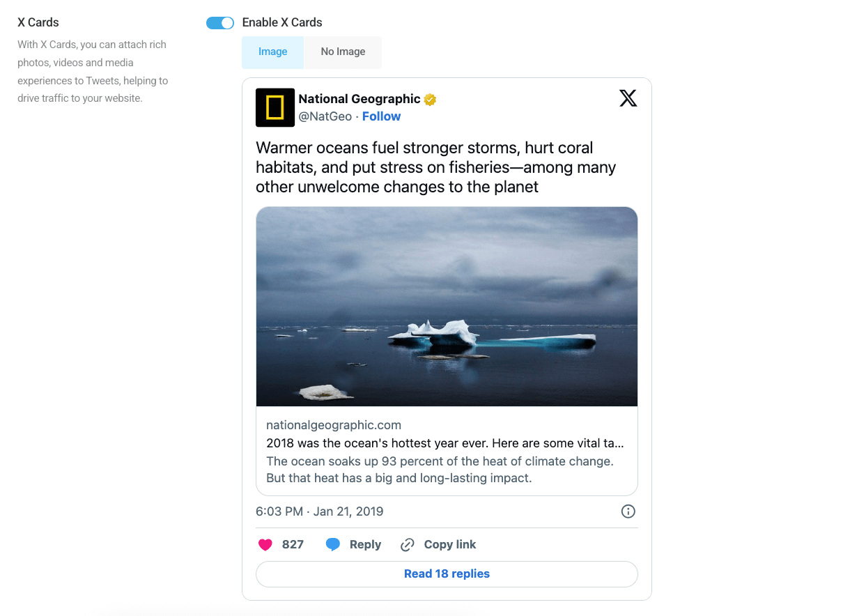The width and height of the screenshot is (850, 616).
Task: Click the National Geographic yellow logo avatar
Action: (275, 108)
